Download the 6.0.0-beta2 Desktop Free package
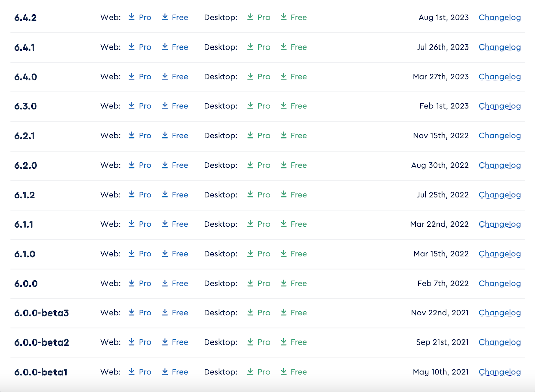This screenshot has width=535, height=392. click(293, 342)
